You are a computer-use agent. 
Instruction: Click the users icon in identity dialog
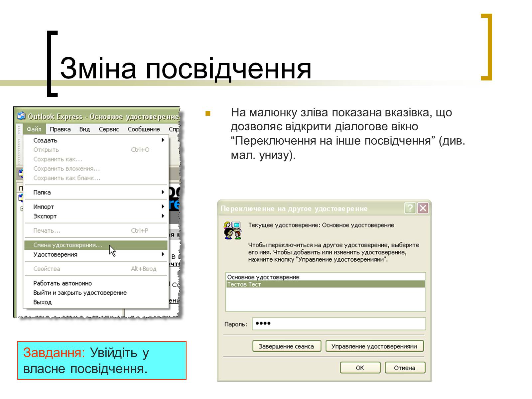tap(232, 230)
